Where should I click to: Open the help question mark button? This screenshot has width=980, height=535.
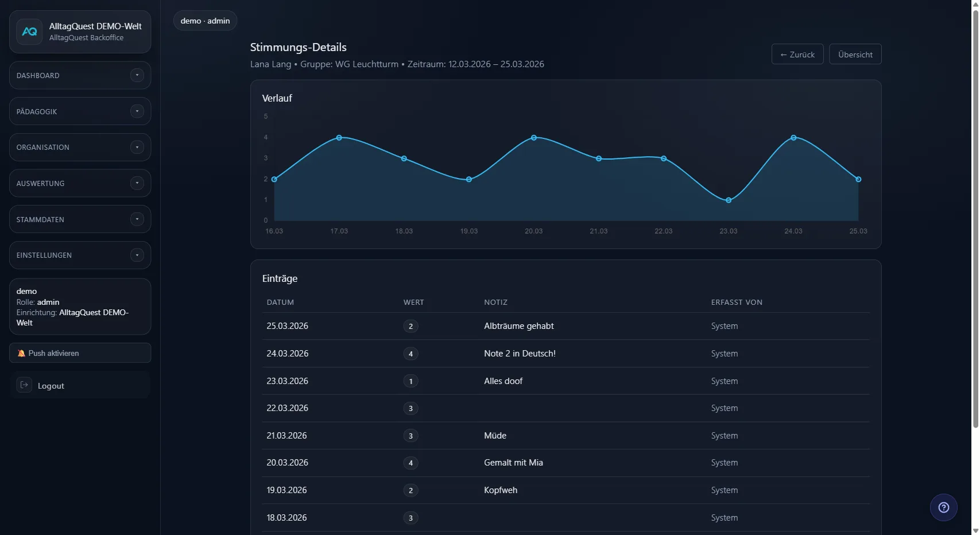click(x=943, y=507)
